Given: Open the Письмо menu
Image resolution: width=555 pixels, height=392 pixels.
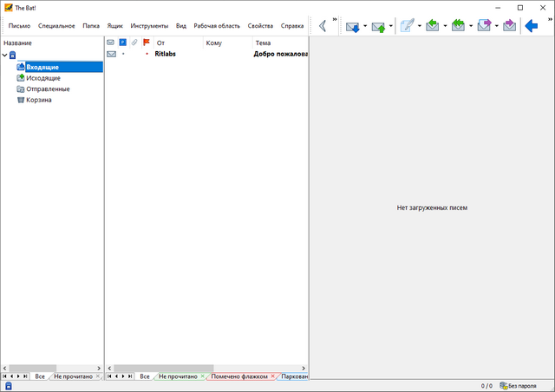Looking at the screenshot, I should (19, 26).
